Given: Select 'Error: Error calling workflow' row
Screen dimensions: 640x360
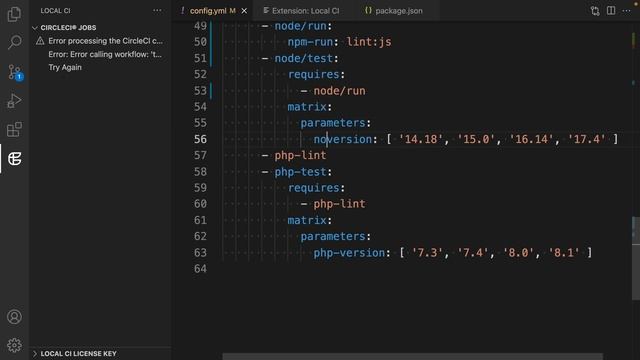Looking at the screenshot, I should [x=100, y=54].
